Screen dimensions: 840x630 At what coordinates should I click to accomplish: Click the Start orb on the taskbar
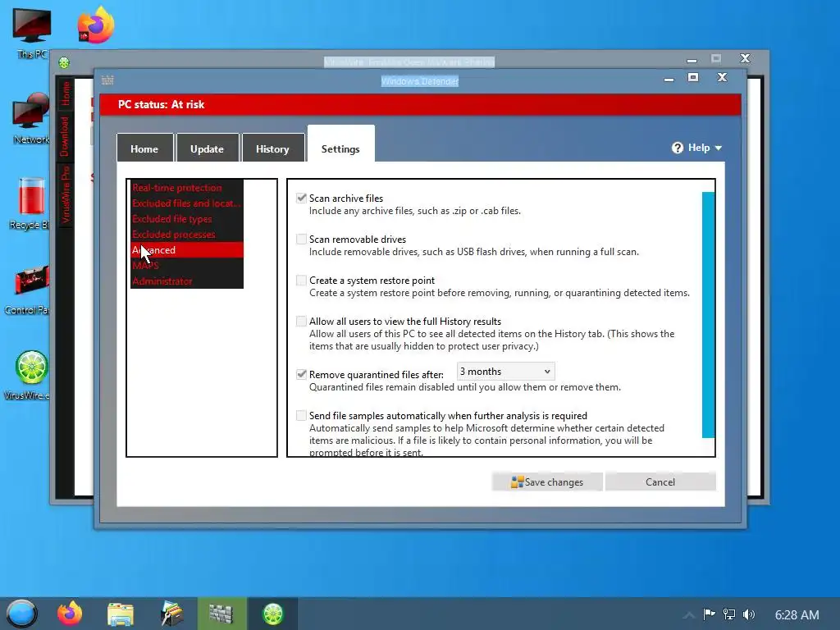pyautogui.click(x=21, y=614)
